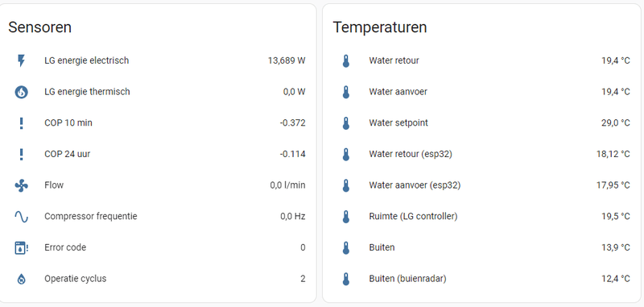Viewport: 644px width, 307px height.
Task: Click the thermometer icon for Buiten (buienradar)
Action: [x=346, y=279]
